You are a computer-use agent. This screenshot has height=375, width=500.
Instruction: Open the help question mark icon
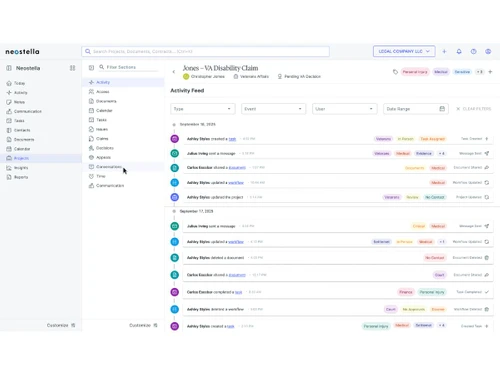click(x=473, y=51)
